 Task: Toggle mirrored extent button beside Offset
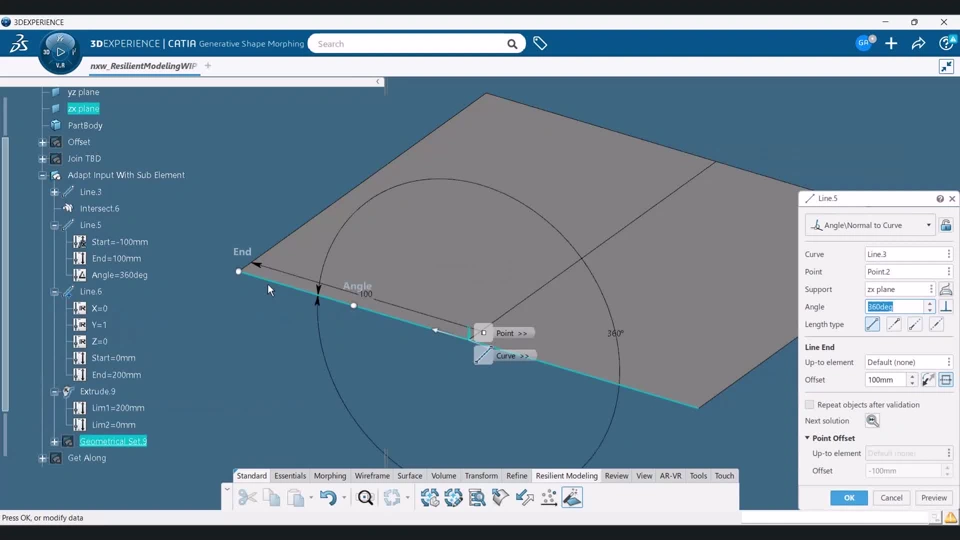[946, 380]
